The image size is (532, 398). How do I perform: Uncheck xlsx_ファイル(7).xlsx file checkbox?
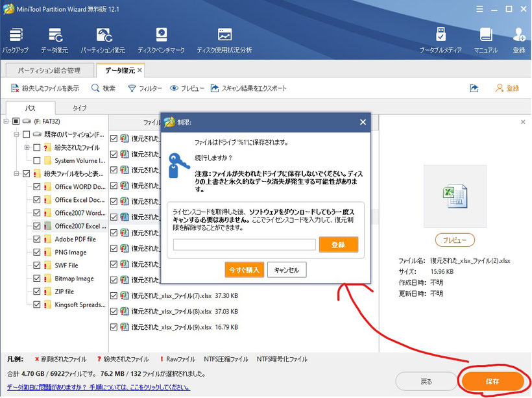coord(114,296)
